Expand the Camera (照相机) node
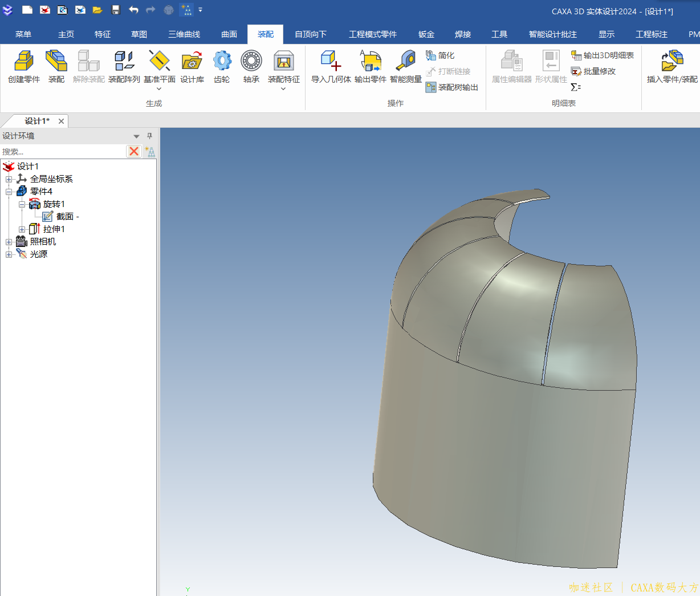The width and height of the screenshot is (700, 596). point(9,242)
